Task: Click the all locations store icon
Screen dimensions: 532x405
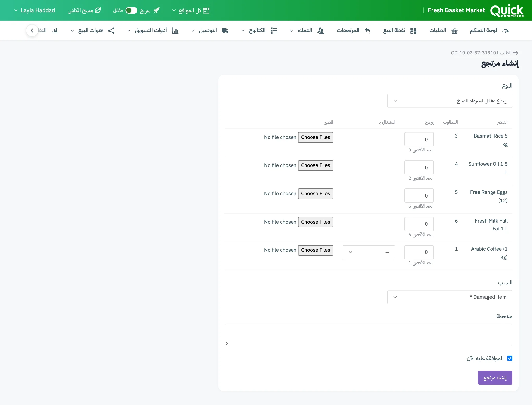Action: (x=206, y=10)
